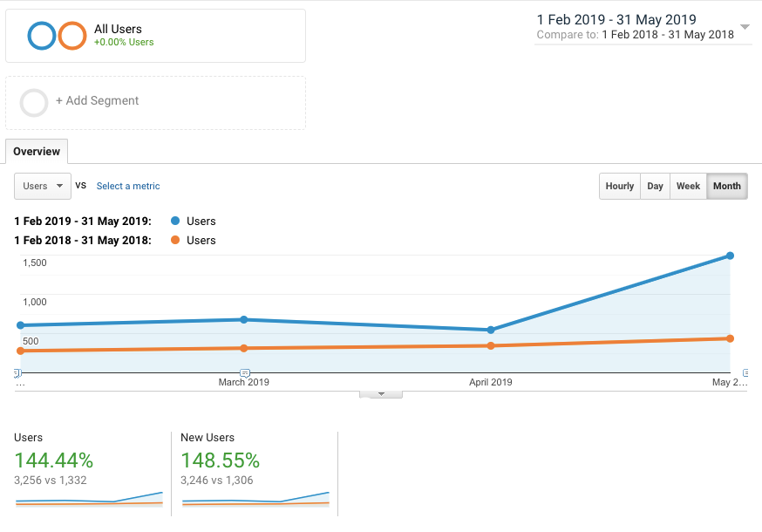Click orange data point for May 2018

coord(730,338)
